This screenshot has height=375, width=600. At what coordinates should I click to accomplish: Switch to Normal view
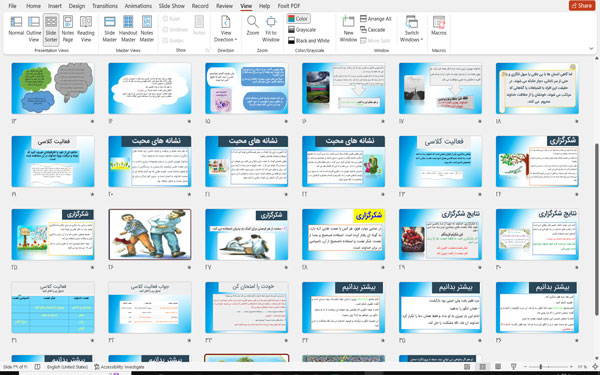coord(16,26)
